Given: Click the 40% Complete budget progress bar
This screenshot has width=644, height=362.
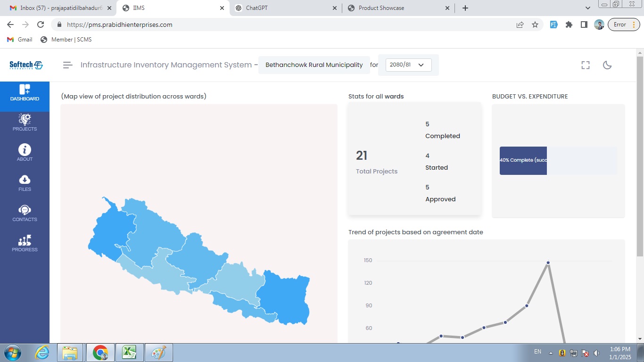Looking at the screenshot, I should coord(523,161).
